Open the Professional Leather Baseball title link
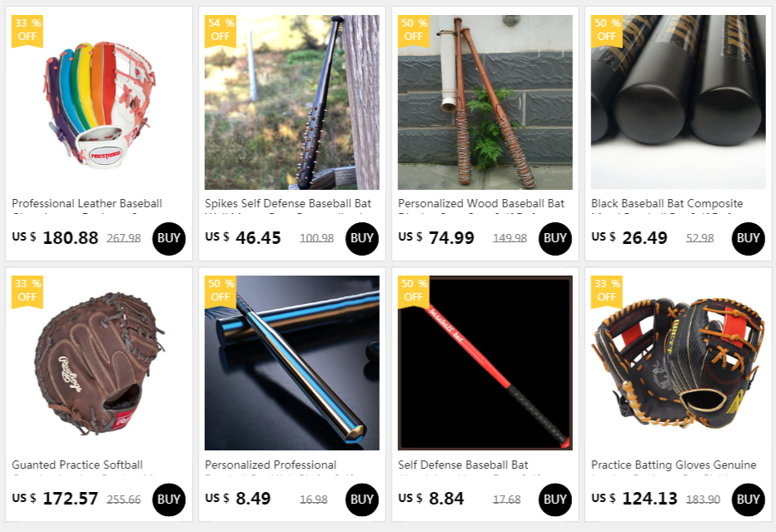The height and width of the screenshot is (532, 776). tap(87, 203)
